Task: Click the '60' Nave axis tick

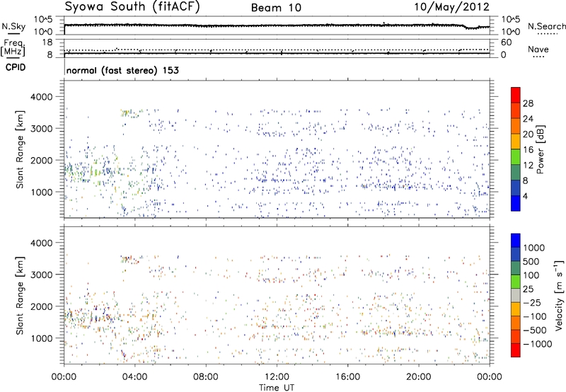Action: 506,42
